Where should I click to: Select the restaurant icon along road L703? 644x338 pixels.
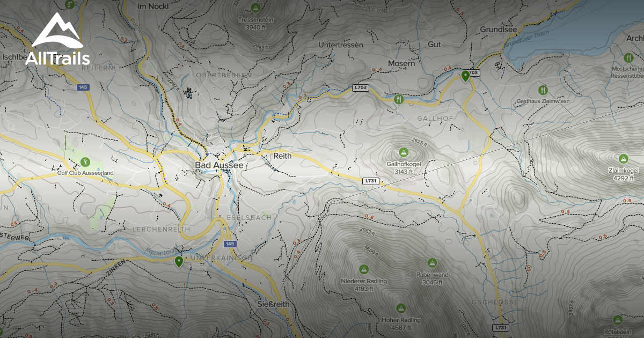click(398, 100)
